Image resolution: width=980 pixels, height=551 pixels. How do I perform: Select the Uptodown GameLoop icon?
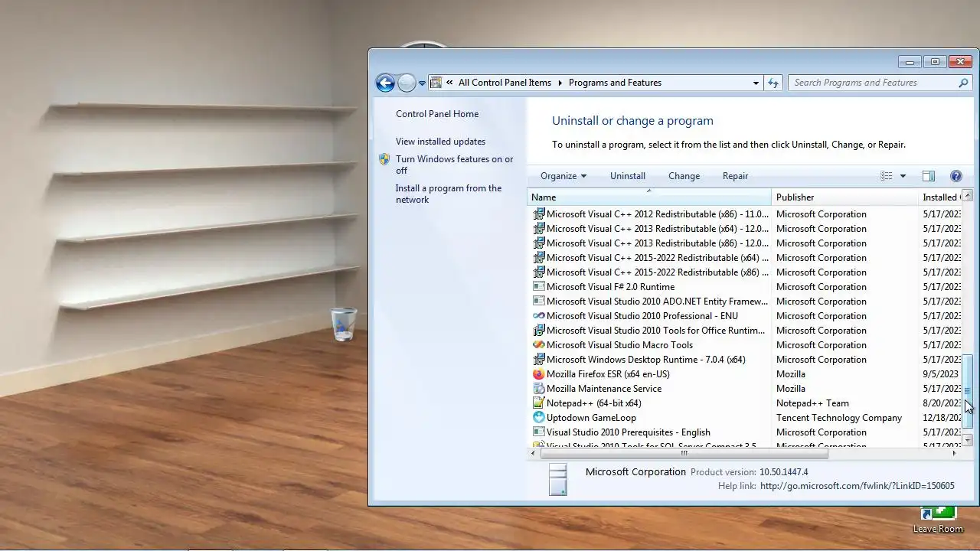(538, 418)
